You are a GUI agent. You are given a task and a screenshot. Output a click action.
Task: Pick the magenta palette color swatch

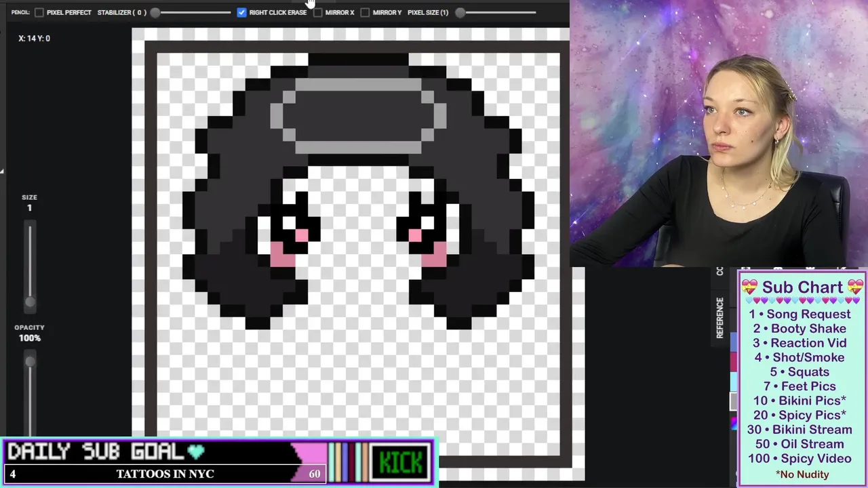click(x=734, y=362)
